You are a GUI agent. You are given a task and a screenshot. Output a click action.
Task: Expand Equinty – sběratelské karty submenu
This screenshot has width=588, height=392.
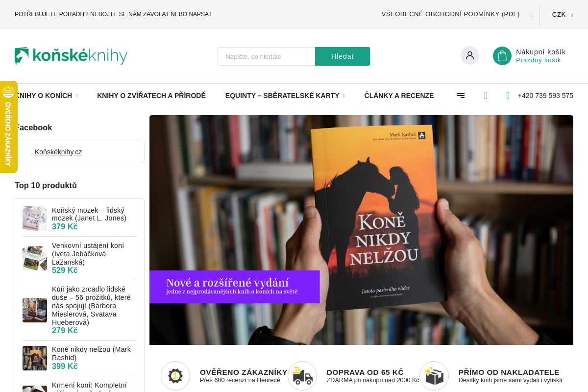(344, 96)
